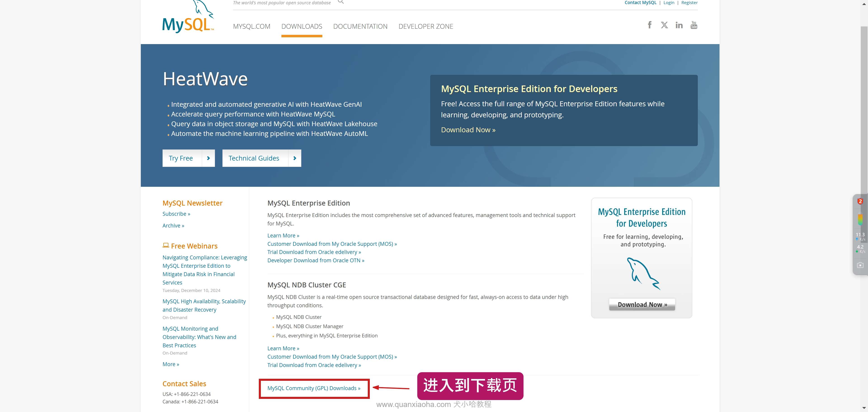
Task: Click the Try Free arrow chevron
Action: point(208,158)
